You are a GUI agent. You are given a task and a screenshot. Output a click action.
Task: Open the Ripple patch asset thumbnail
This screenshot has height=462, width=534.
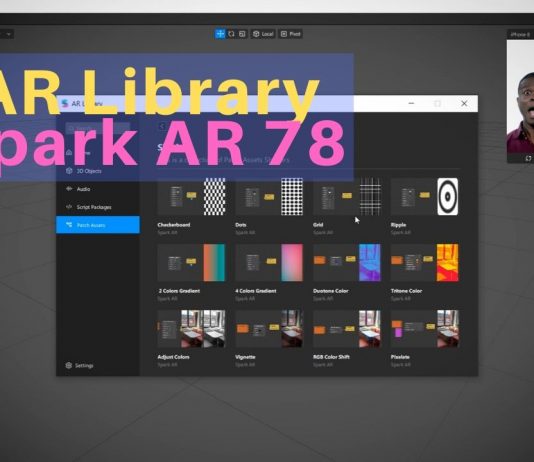pyautogui.click(x=425, y=196)
